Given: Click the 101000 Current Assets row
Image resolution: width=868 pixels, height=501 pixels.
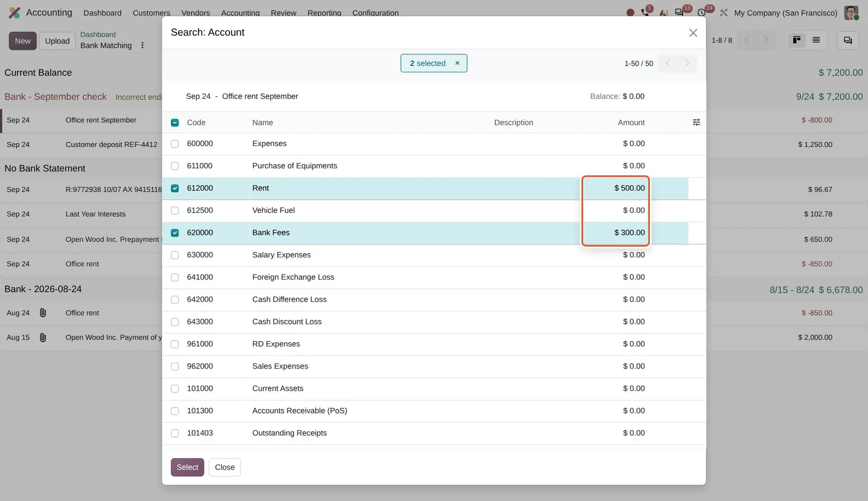Looking at the screenshot, I should tap(434, 389).
